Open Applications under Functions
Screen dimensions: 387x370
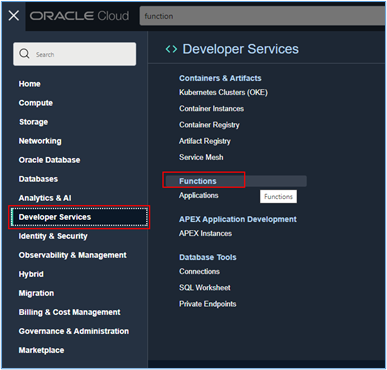click(199, 195)
